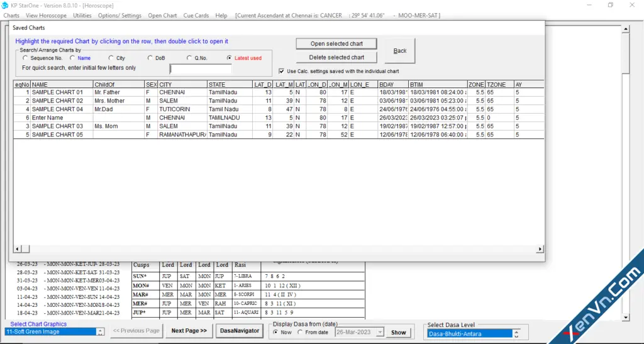This screenshot has width=644, height=344.
Task: Click the Next Page >> button
Action: pos(189,330)
